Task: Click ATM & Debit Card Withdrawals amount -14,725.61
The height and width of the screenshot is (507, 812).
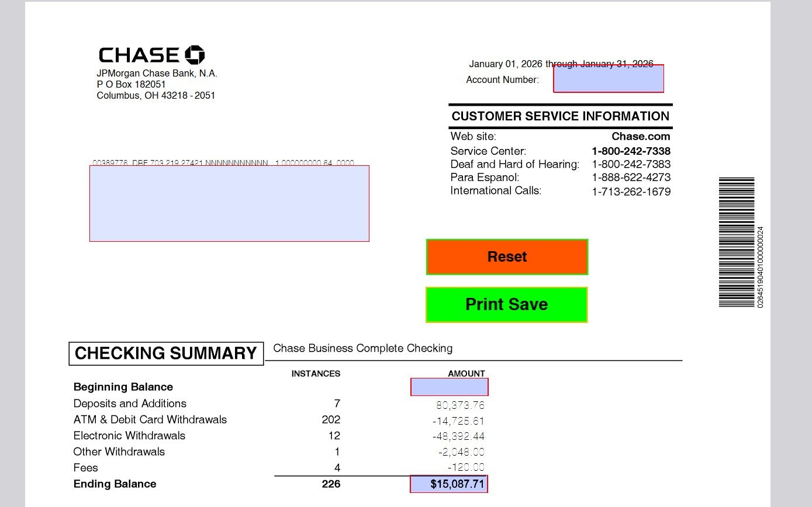Action: point(458,421)
